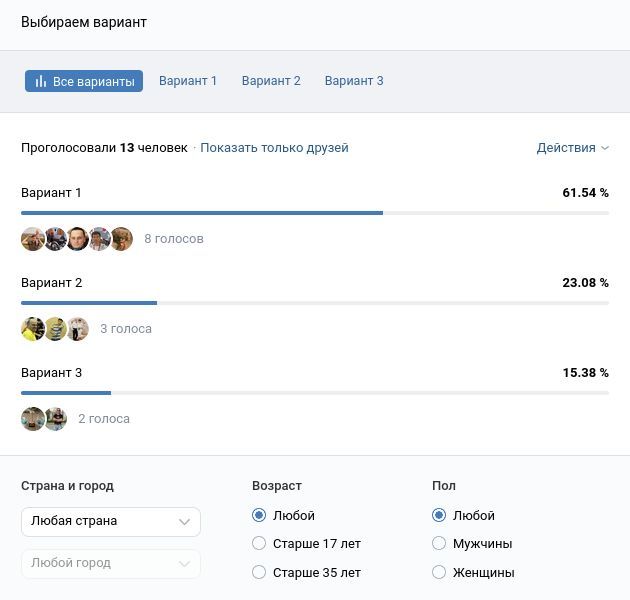Click the bar chart icon in All variants tab
Image resolution: width=630 pixels, height=600 pixels.
(41, 82)
